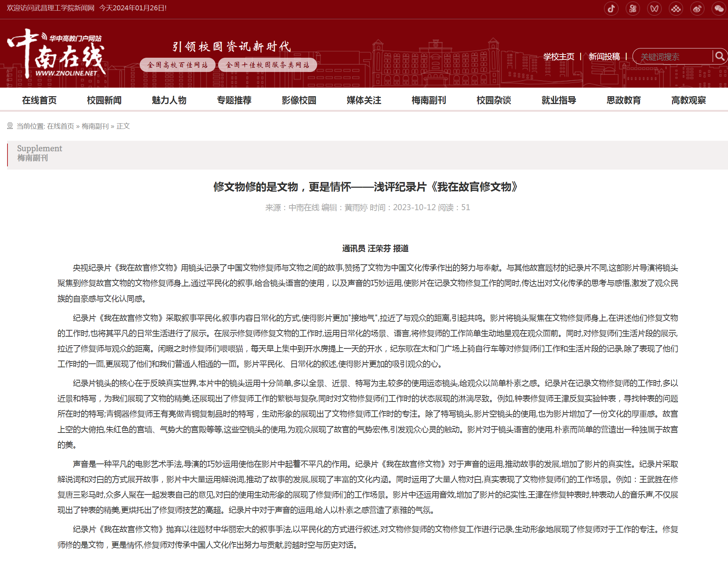This screenshot has width=728, height=565.
Task: Open the 专题推荐 menu item
Action: (x=234, y=100)
